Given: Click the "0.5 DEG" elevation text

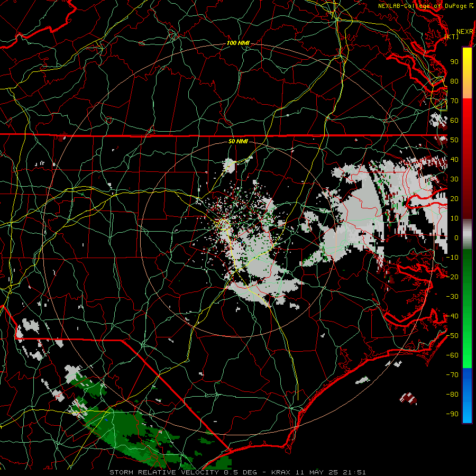Looking at the screenshot, I should pos(241,472).
